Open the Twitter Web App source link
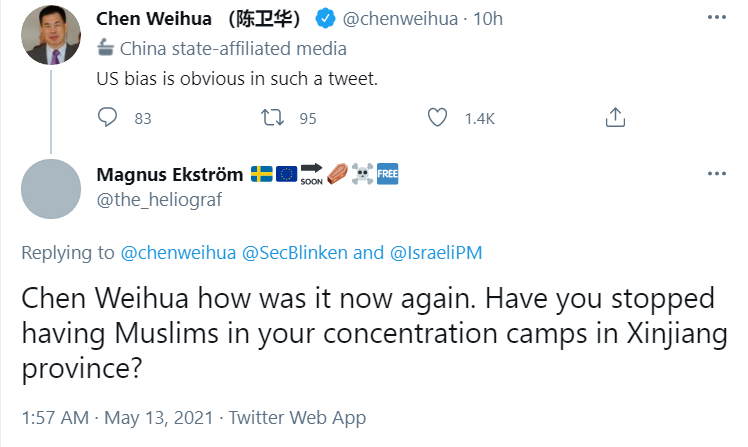 click(297, 417)
